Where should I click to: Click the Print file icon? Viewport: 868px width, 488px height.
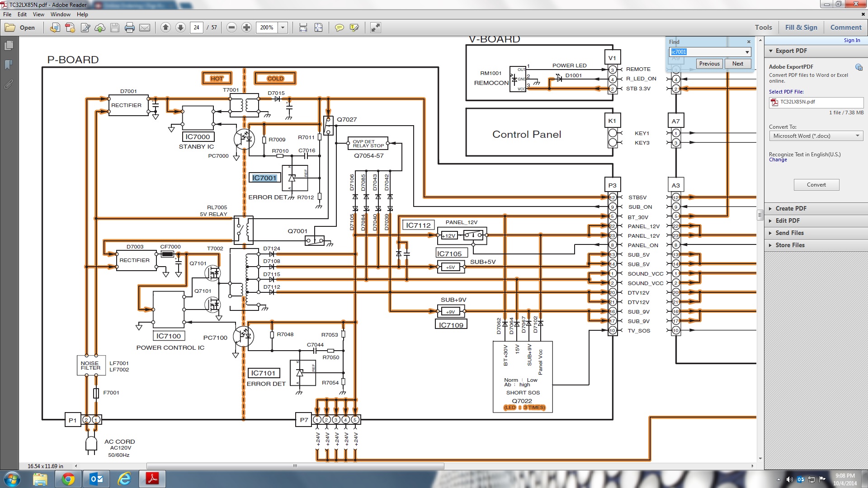pyautogui.click(x=130, y=28)
